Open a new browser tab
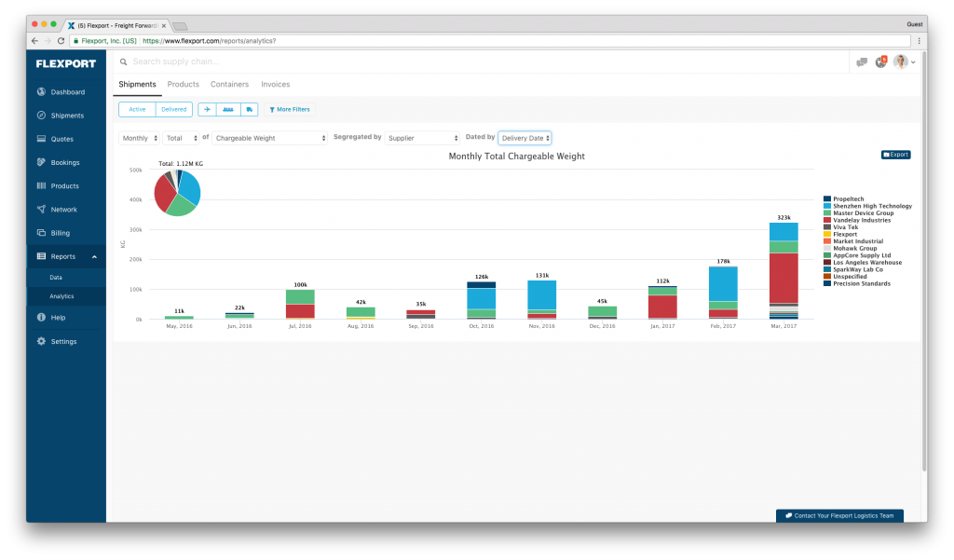Screen dimensions: 954x560 tap(180, 26)
